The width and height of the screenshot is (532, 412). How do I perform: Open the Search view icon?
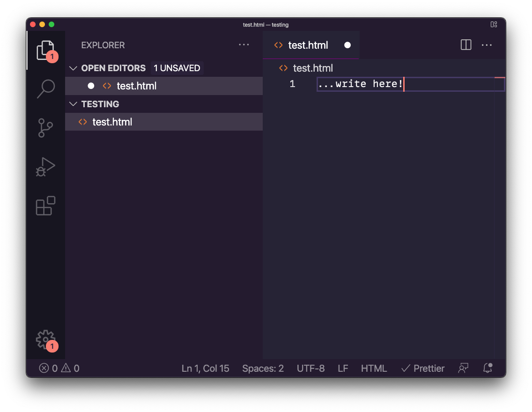tap(45, 88)
